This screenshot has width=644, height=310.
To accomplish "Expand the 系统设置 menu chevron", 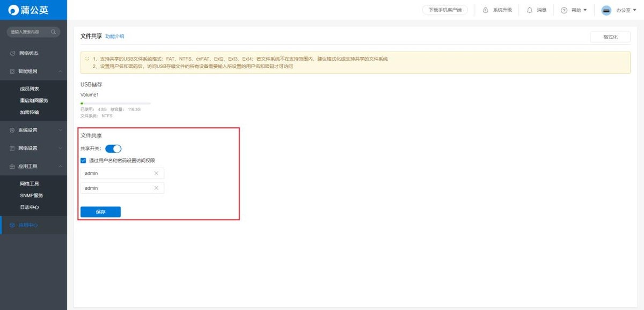I will click(60, 130).
